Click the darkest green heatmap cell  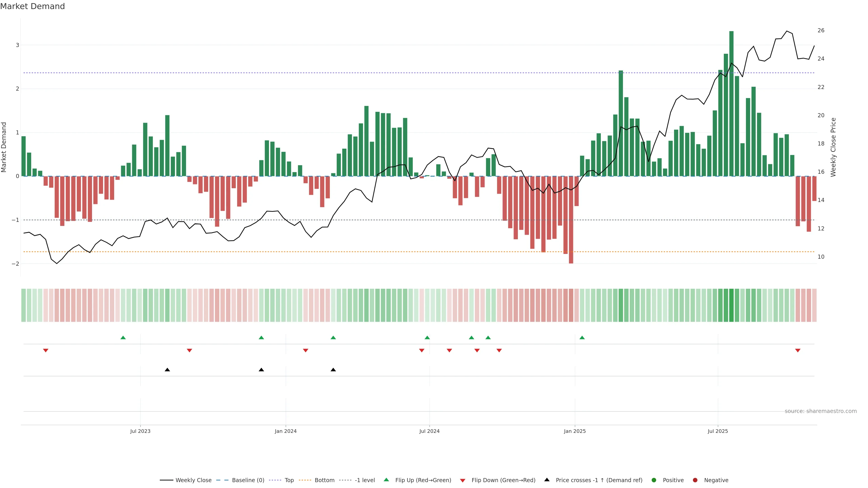pos(731,305)
